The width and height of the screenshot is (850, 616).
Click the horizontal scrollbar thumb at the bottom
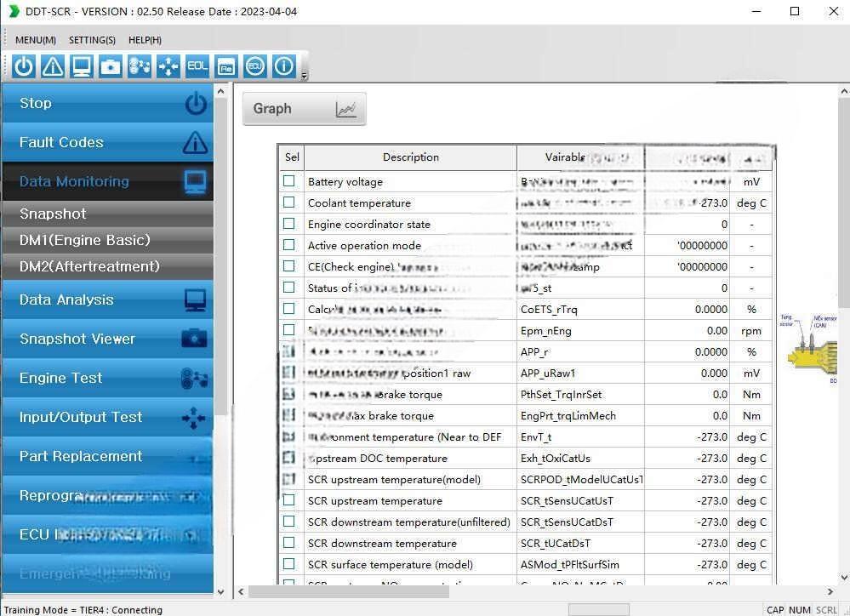point(348,591)
